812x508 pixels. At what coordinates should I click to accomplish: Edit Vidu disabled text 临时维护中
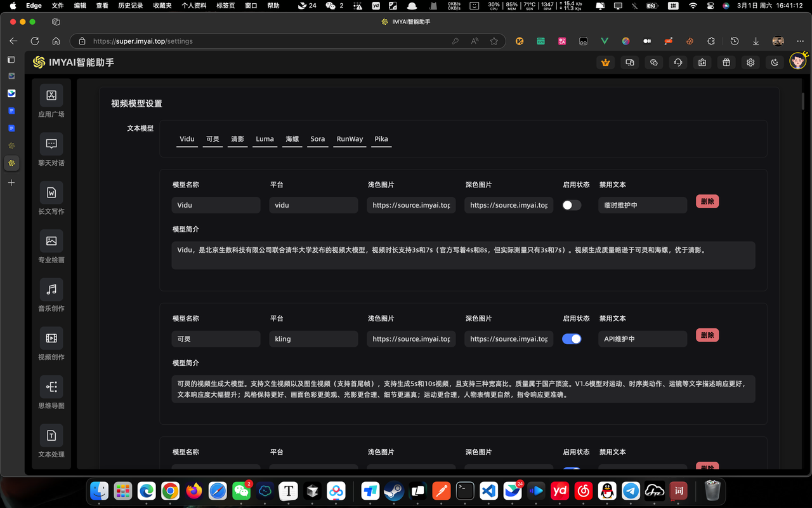click(643, 205)
